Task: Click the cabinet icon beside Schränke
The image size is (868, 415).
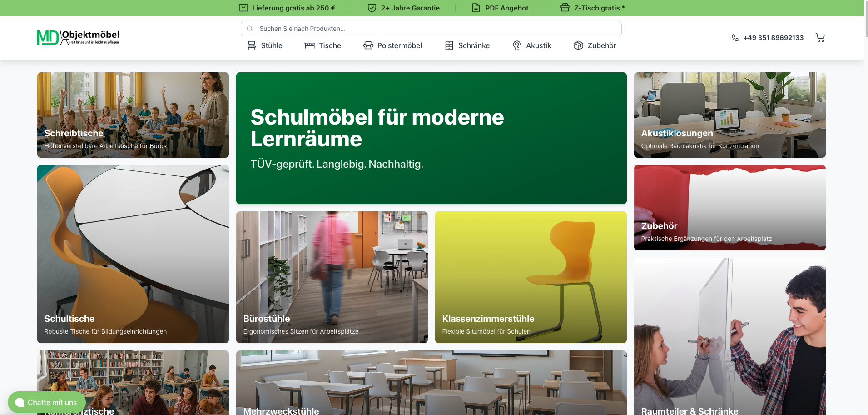Action: 449,45
